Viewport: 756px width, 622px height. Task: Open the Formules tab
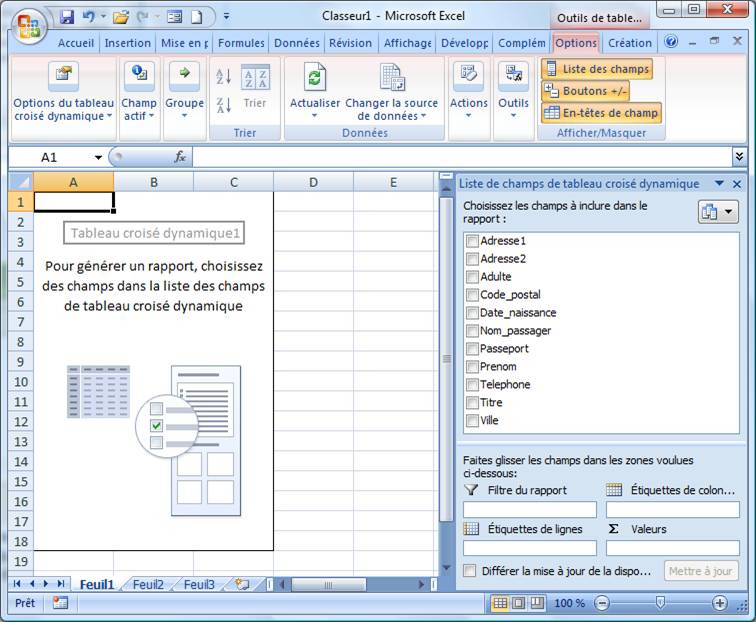pyautogui.click(x=241, y=43)
